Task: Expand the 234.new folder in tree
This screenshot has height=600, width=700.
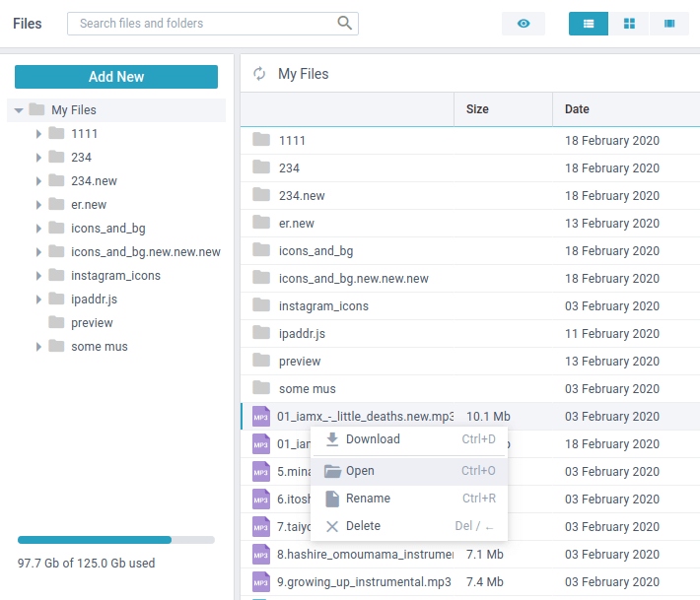Action: (x=38, y=181)
